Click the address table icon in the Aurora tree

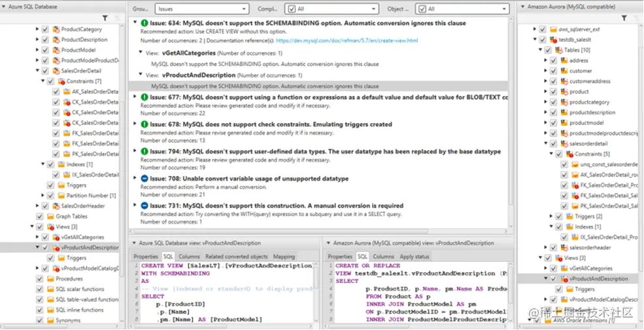point(564,60)
